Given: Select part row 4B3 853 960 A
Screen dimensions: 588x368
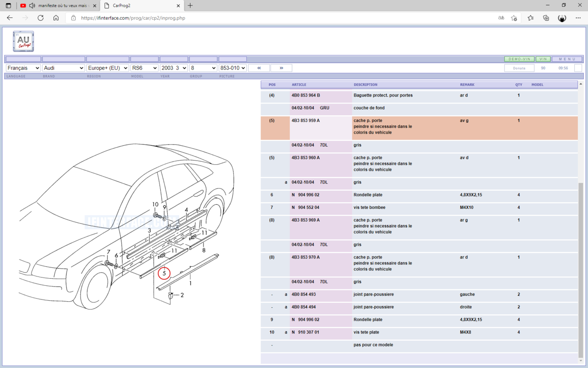Looking at the screenshot, I should coord(305,158).
